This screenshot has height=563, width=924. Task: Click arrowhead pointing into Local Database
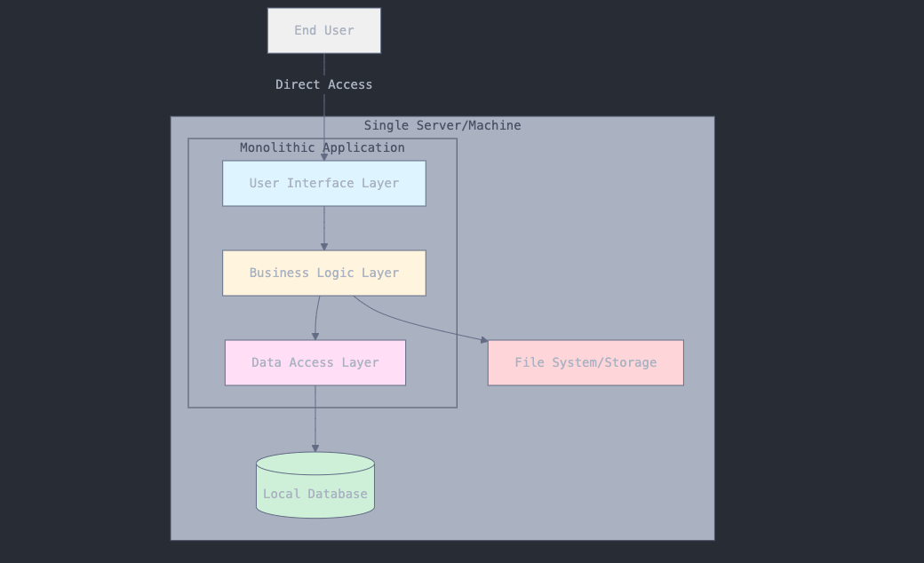[315, 448]
